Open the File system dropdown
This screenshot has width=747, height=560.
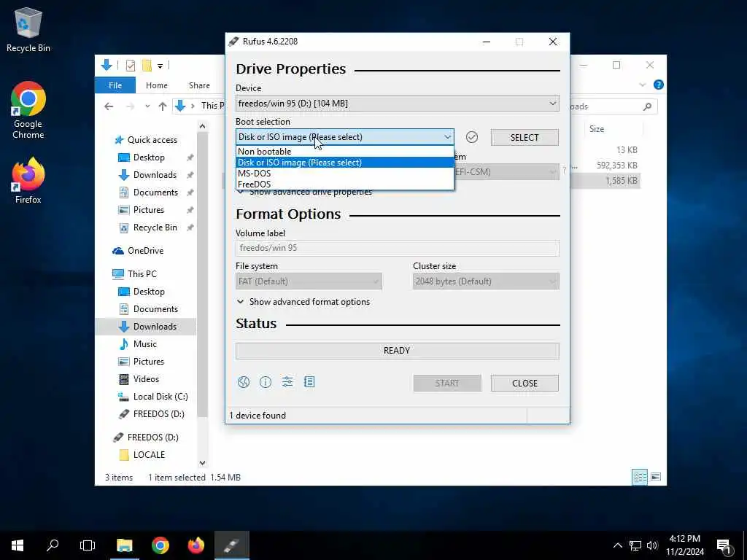point(309,281)
